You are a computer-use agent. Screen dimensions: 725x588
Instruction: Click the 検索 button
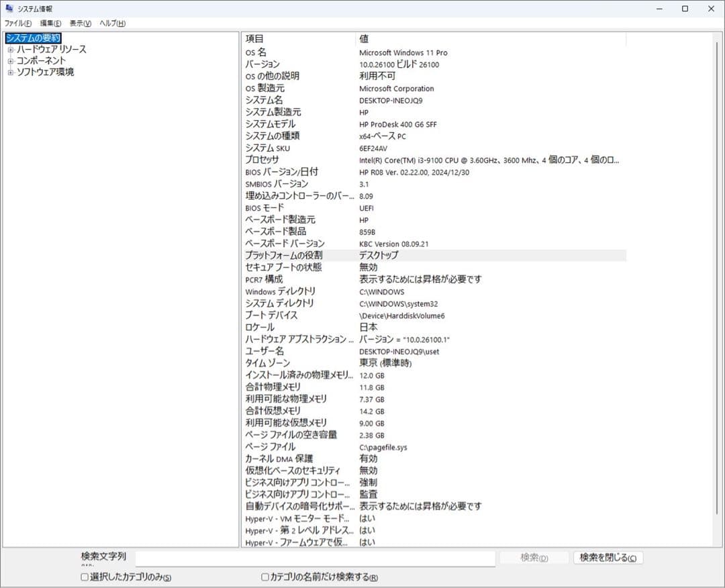coord(534,558)
